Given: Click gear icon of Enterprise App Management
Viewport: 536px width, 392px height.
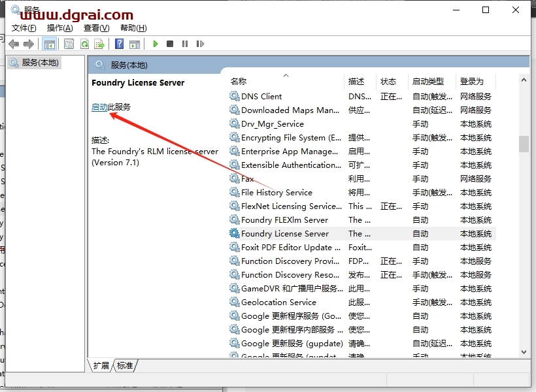Looking at the screenshot, I should pyautogui.click(x=234, y=151).
